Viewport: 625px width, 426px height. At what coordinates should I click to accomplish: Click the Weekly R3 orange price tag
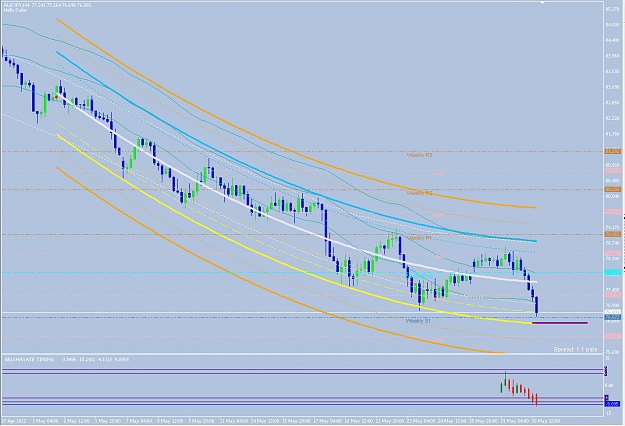coord(612,151)
